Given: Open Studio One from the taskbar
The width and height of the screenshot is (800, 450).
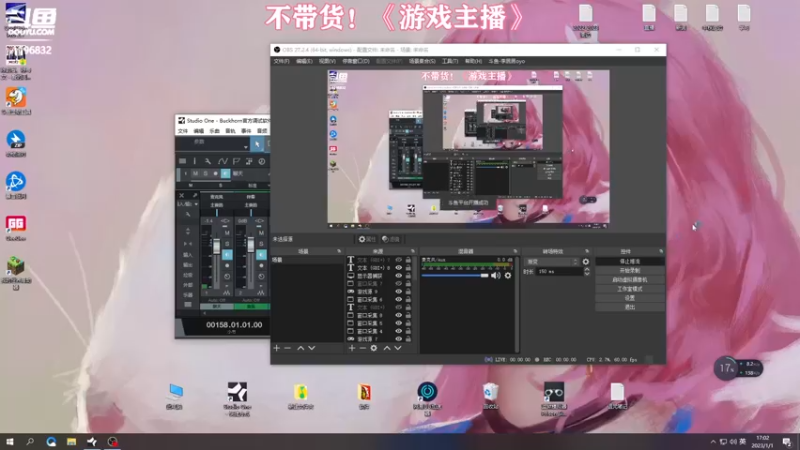Looking at the screenshot, I should point(92,442).
